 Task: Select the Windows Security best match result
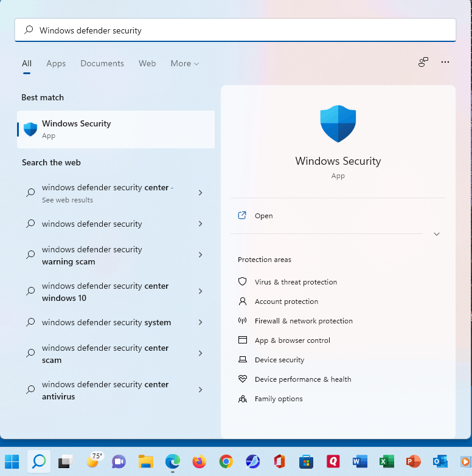[x=116, y=129]
